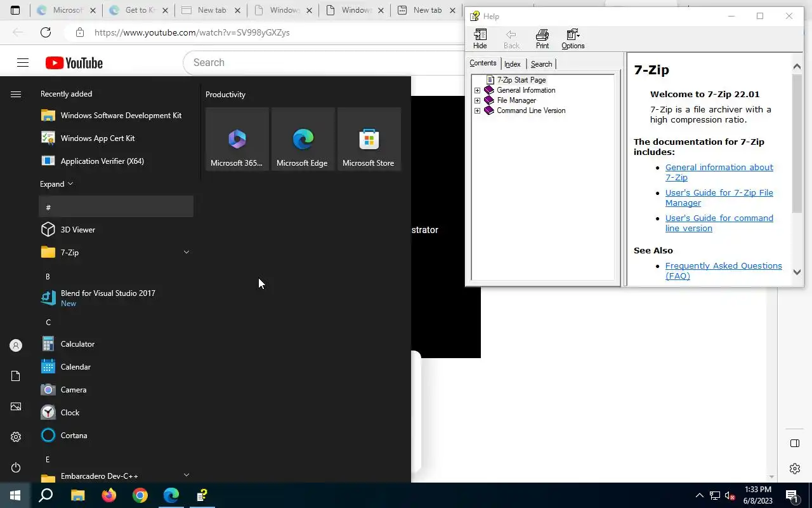Open User's Guide for command line version

tap(719, 224)
